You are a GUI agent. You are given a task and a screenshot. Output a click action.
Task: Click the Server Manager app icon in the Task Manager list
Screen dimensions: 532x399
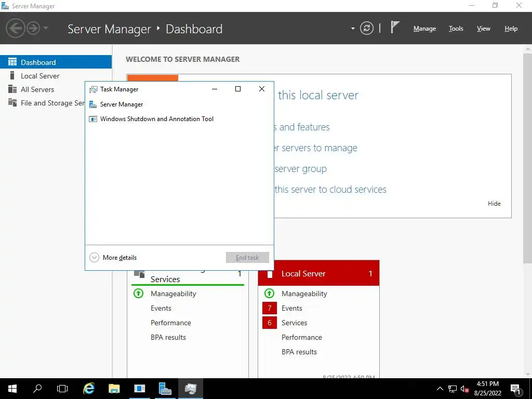(92, 104)
